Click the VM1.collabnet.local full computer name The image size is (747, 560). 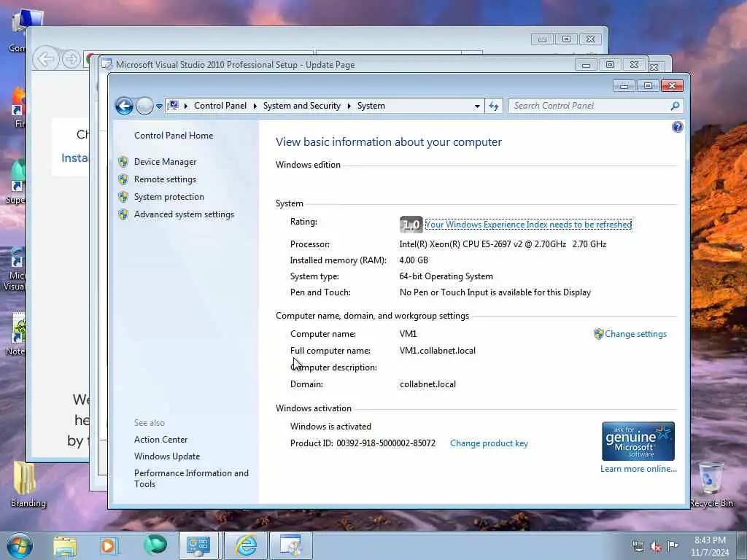(438, 351)
